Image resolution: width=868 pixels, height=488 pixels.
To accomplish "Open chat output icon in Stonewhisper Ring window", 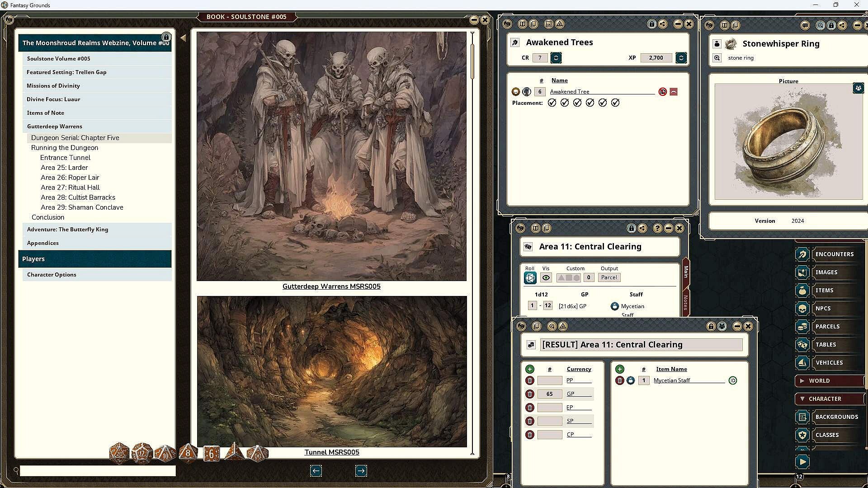I will point(805,25).
